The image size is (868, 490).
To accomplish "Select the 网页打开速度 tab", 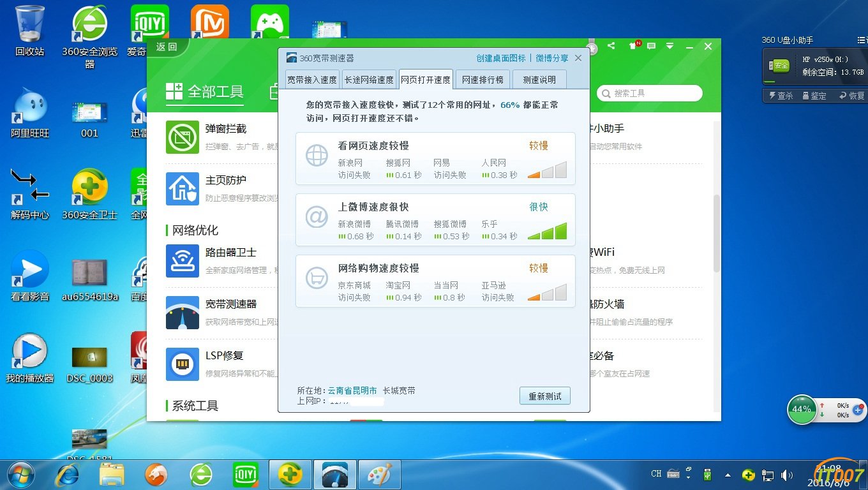I will (426, 80).
